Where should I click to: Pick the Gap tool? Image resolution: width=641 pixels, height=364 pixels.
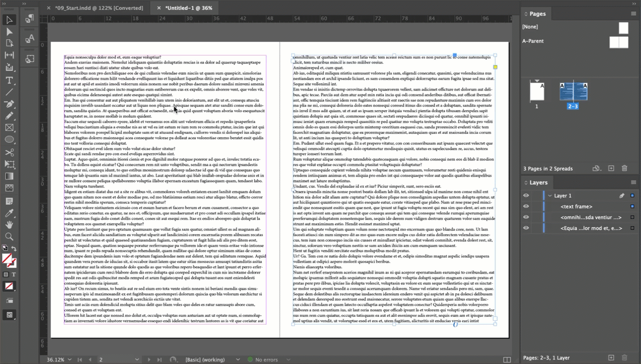(x=9, y=55)
